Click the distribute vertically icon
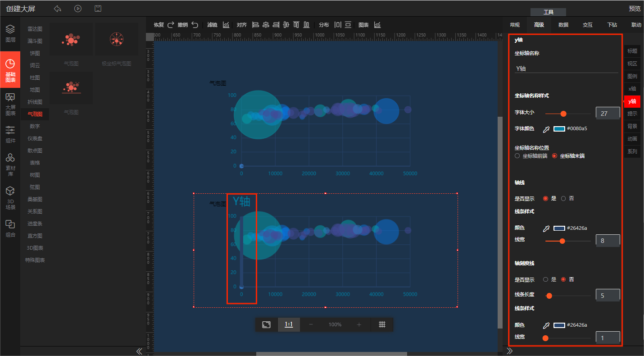 [x=349, y=25]
